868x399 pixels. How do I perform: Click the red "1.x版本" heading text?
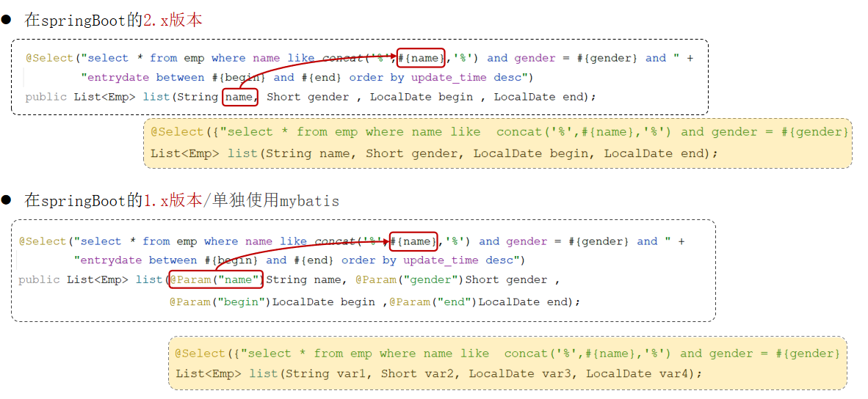point(172,201)
